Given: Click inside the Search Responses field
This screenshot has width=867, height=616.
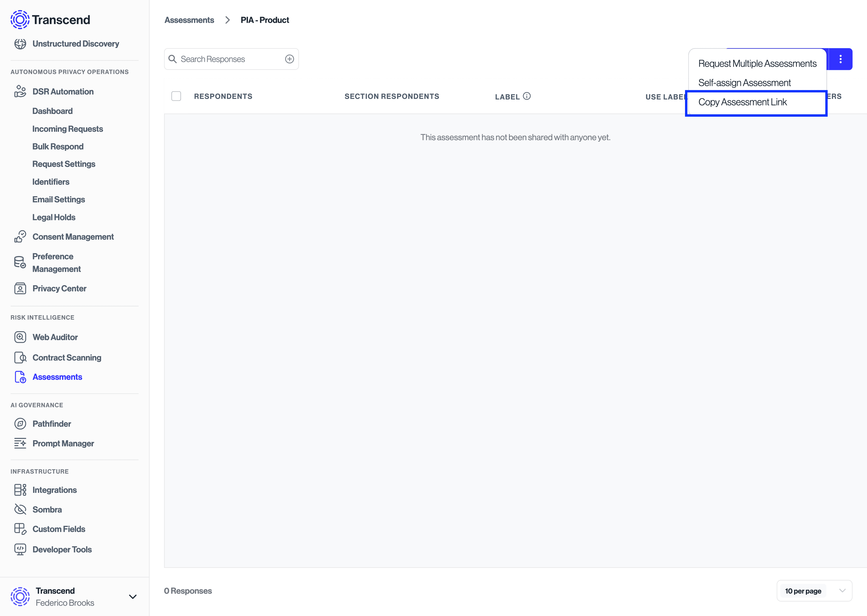Looking at the screenshot, I should coord(224,59).
